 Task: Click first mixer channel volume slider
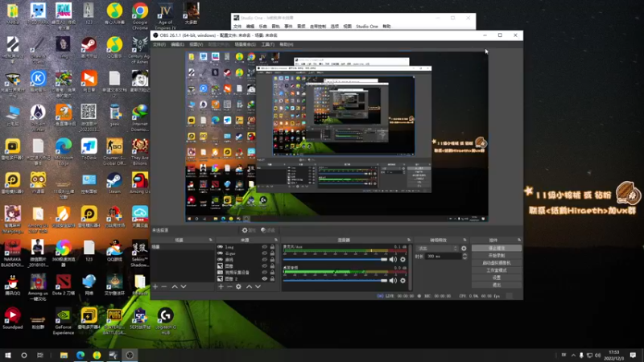click(x=335, y=259)
